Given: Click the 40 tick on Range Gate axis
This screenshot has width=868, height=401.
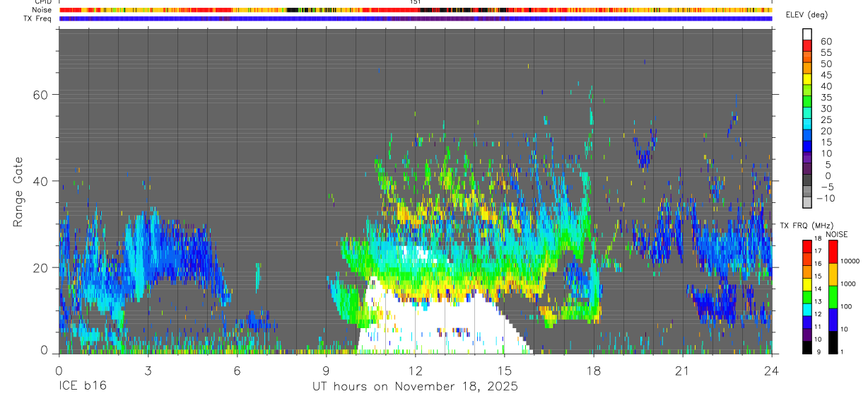Looking at the screenshot, I should coord(40,181).
